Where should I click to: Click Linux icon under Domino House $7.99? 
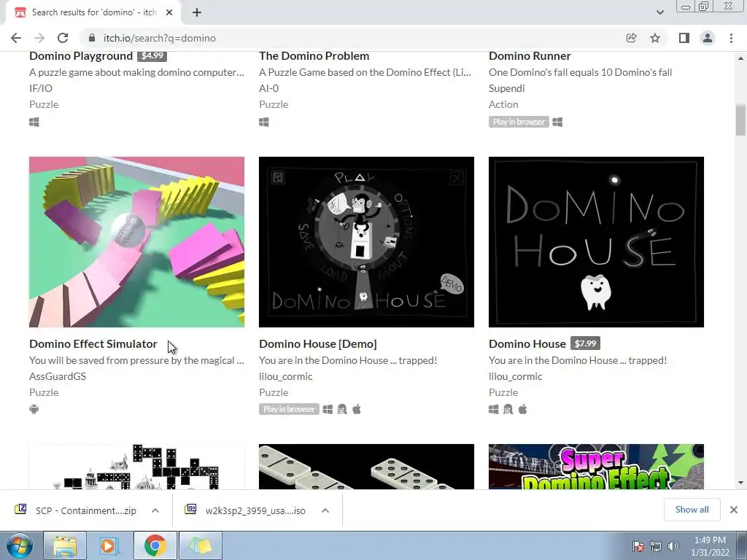point(508,409)
